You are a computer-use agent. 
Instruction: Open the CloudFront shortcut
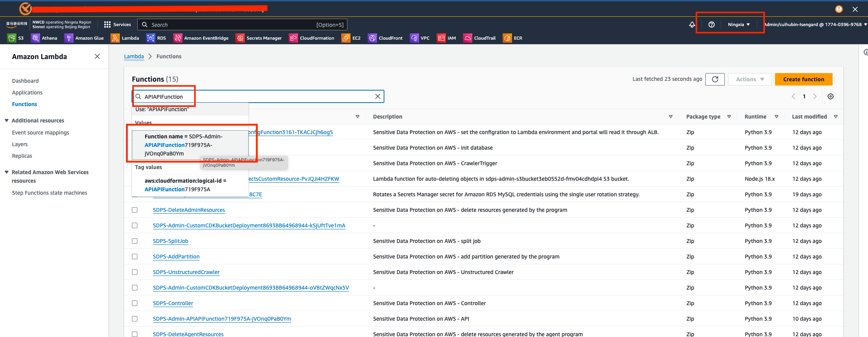click(385, 38)
